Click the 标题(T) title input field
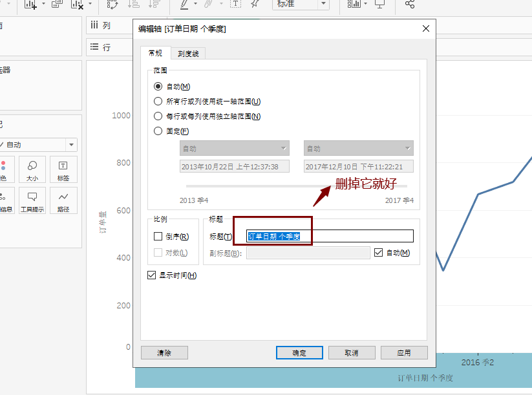This screenshot has height=395, width=532. pos(330,236)
